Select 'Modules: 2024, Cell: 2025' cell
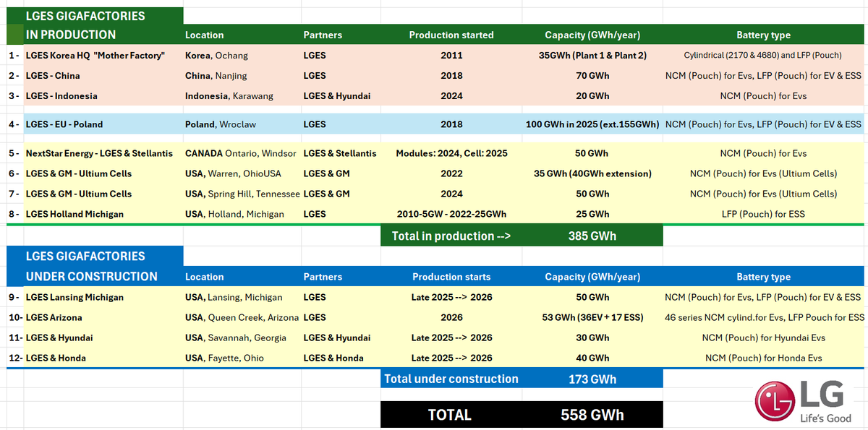This screenshot has height=430, width=868. pos(451,153)
